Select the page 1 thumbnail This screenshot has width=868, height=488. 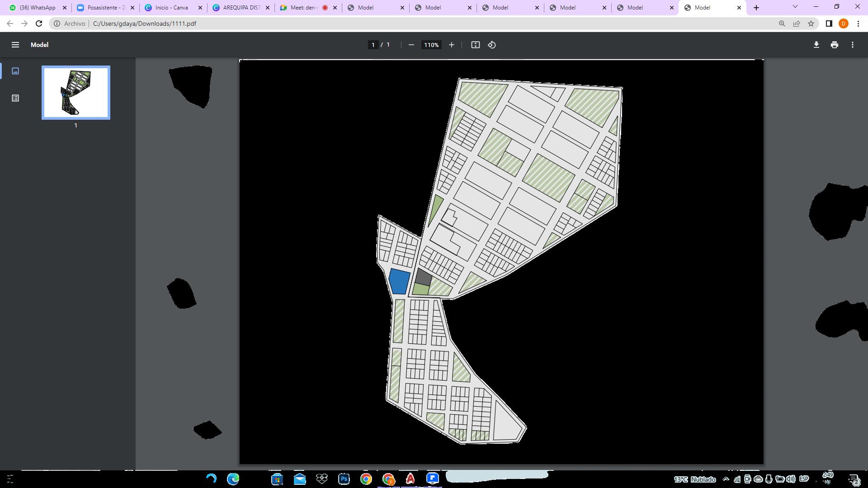76,93
